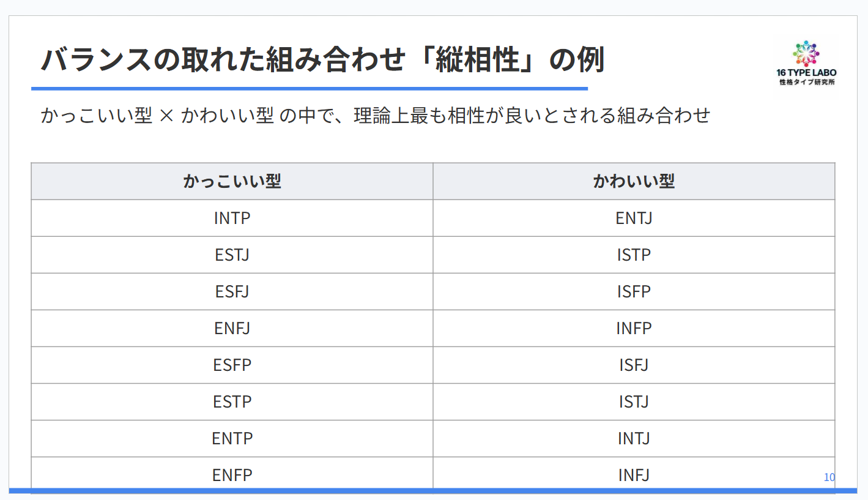The image size is (868, 500).
Task: Click the slide page number 10
Action: click(x=829, y=477)
